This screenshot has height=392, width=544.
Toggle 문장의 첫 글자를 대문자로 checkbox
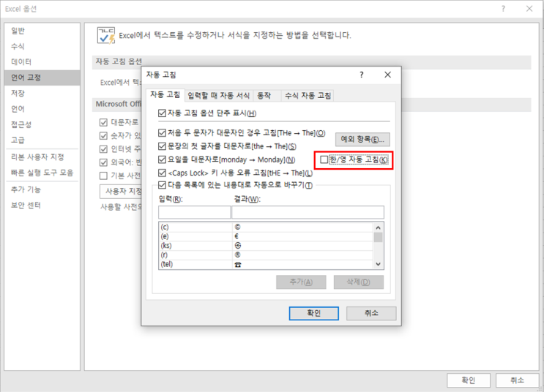point(162,146)
